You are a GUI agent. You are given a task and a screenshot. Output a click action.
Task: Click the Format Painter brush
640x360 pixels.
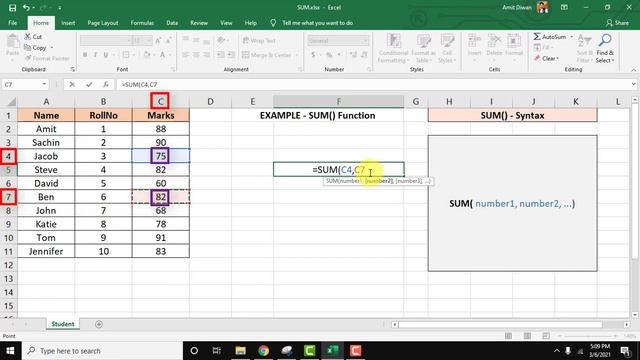pos(47,58)
